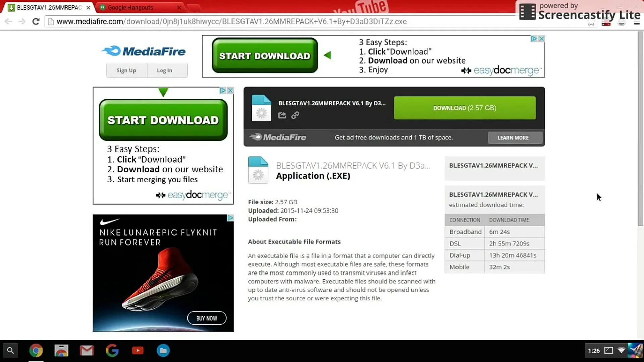This screenshot has height=362, width=644.
Task: Click the MediaFire logo
Action: pyautogui.click(x=144, y=51)
